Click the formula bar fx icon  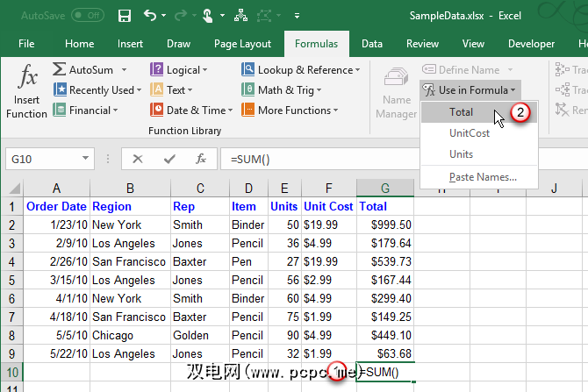point(201,159)
